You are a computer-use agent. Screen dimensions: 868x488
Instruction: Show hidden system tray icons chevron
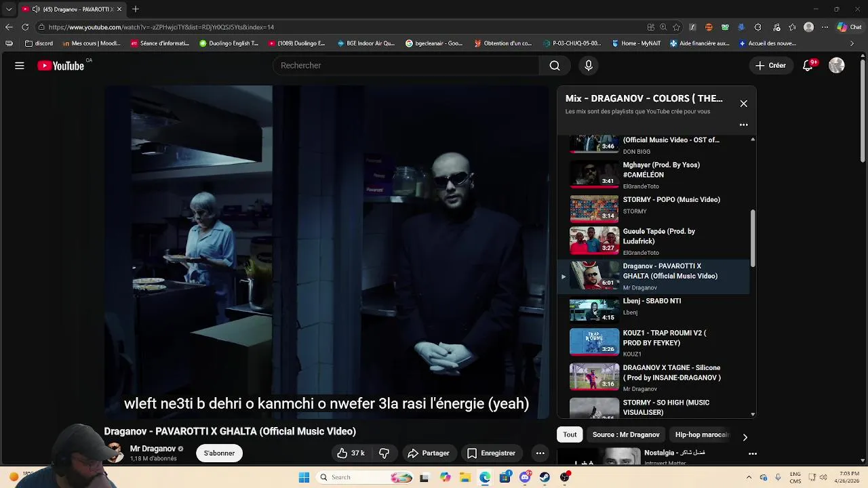tap(749, 477)
